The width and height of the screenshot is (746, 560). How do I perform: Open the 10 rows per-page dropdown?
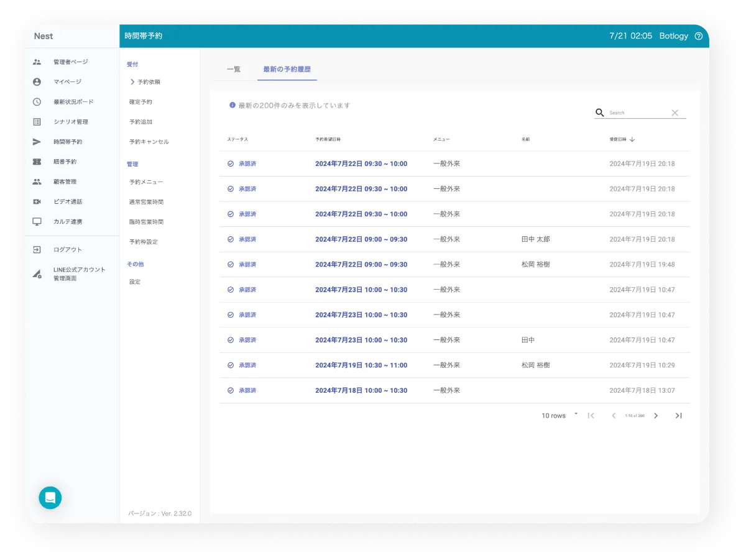click(x=559, y=415)
